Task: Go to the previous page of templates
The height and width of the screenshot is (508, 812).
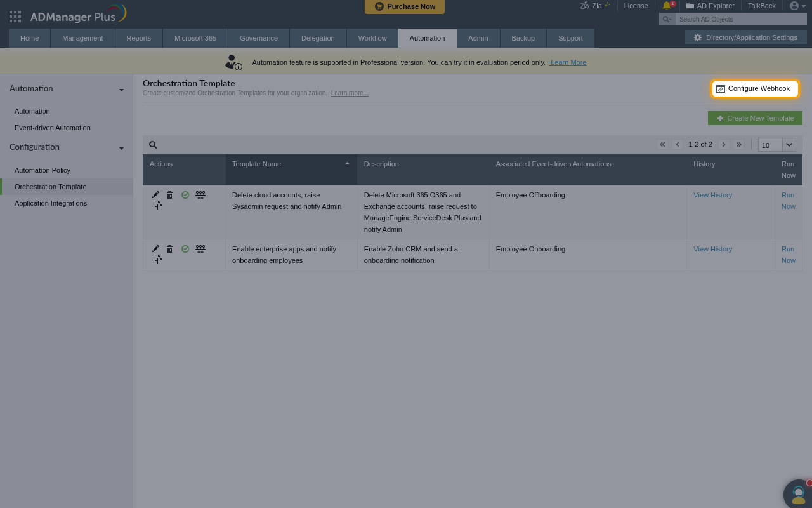Action: pos(678,144)
